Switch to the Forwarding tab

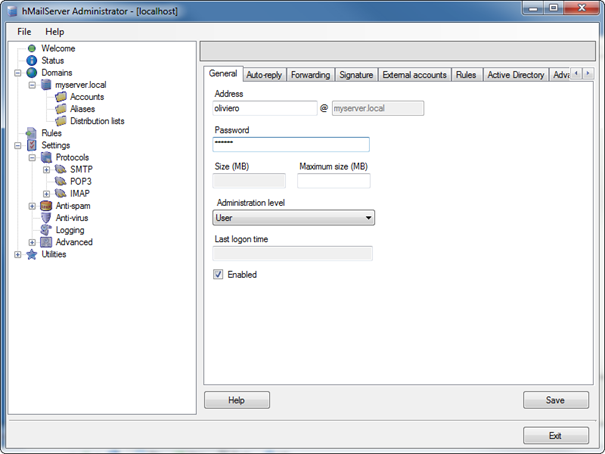pos(311,75)
